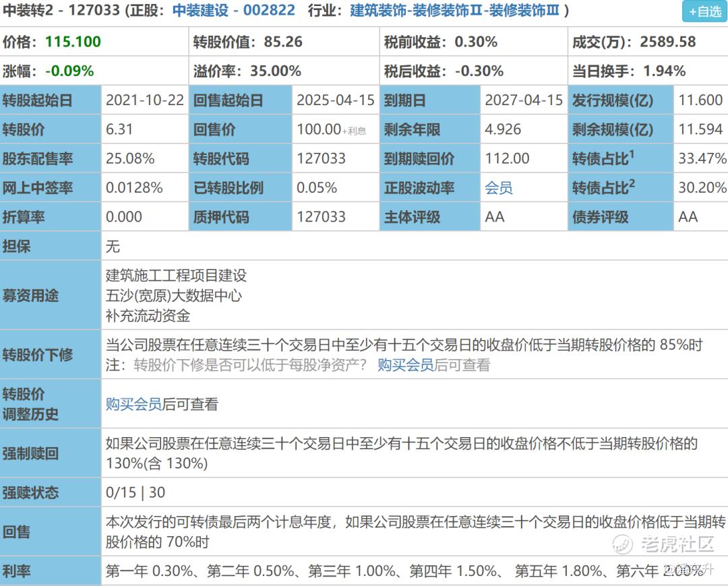Select the 成交(万) value 2589.58
This screenshot has height=586, width=728.
pos(668,42)
